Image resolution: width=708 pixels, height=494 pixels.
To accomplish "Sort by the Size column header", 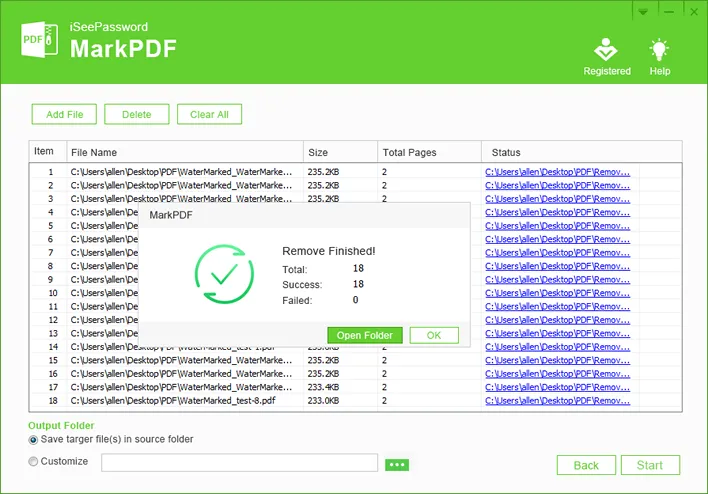I will pyautogui.click(x=340, y=152).
